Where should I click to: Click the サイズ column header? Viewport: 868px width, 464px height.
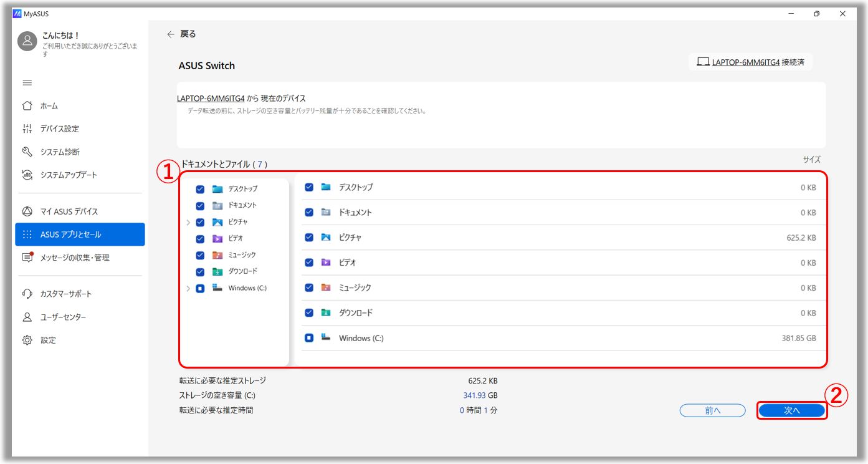click(812, 160)
